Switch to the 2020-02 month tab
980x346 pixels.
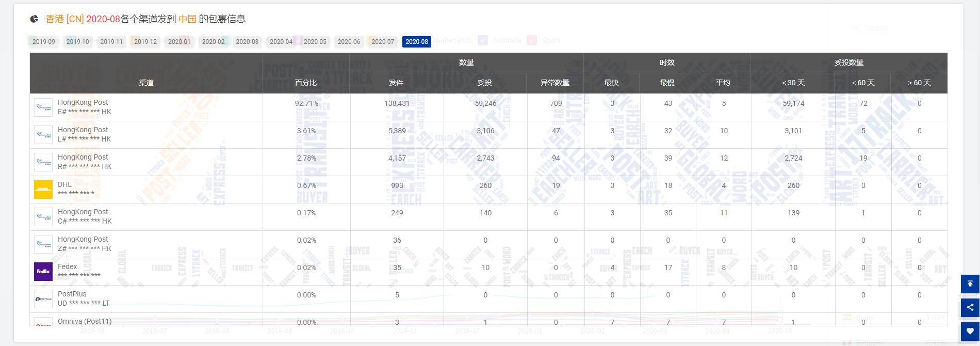pos(214,42)
